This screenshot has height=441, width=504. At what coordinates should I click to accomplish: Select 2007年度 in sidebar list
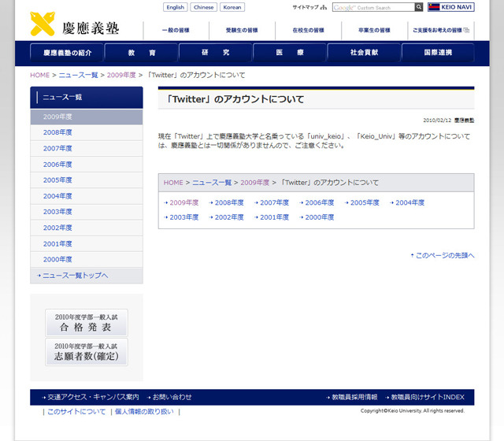pos(87,149)
